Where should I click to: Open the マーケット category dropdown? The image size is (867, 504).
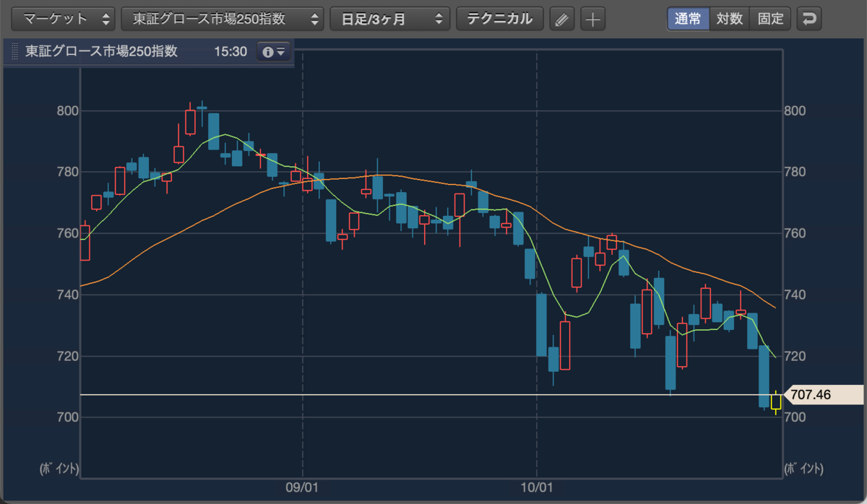64,19
